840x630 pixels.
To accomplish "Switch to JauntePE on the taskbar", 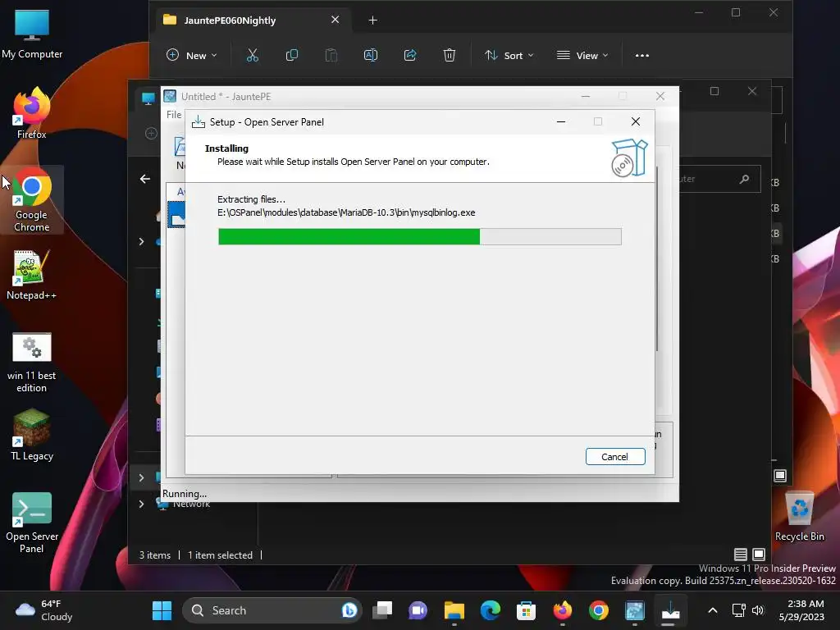I will pos(635,610).
